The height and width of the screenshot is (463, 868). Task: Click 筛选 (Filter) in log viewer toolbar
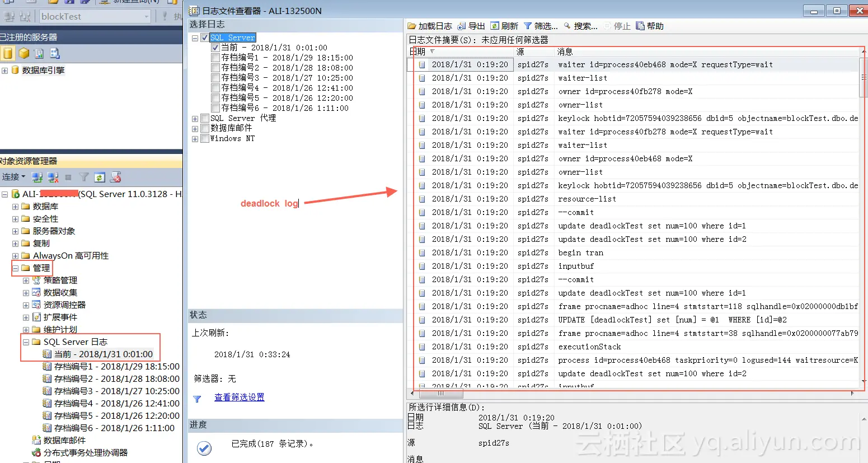point(541,26)
